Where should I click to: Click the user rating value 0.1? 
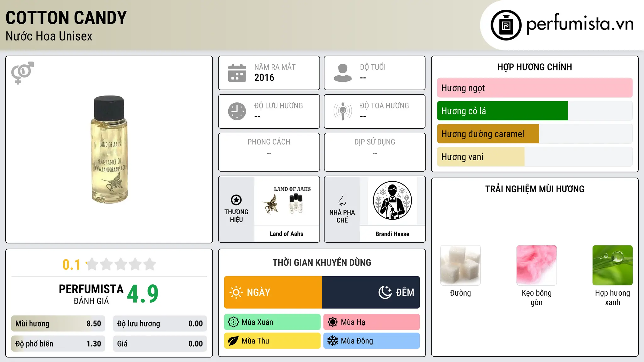click(71, 265)
